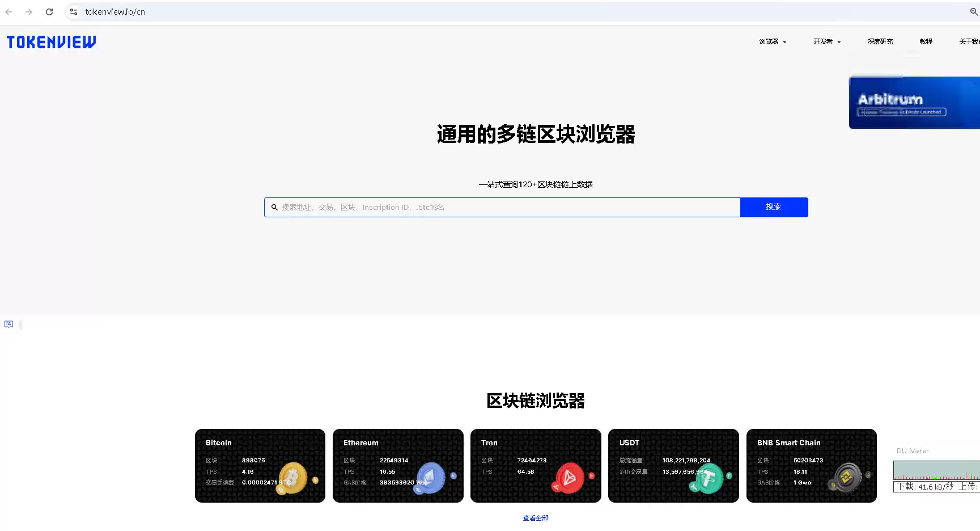Image resolution: width=980 pixels, height=531 pixels.
Task: Open the 深度研究 menu item
Action: (x=880, y=41)
